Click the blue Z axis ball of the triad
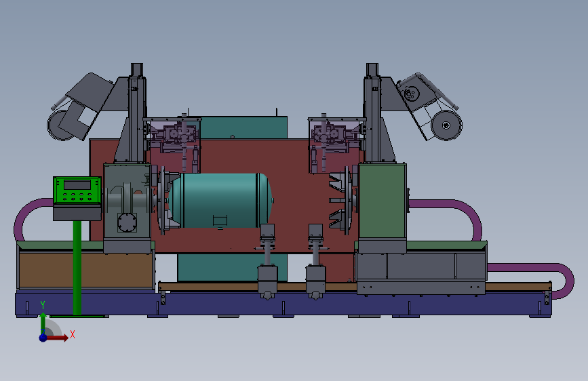The height and width of the screenshot is (381, 588). pos(43,338)
